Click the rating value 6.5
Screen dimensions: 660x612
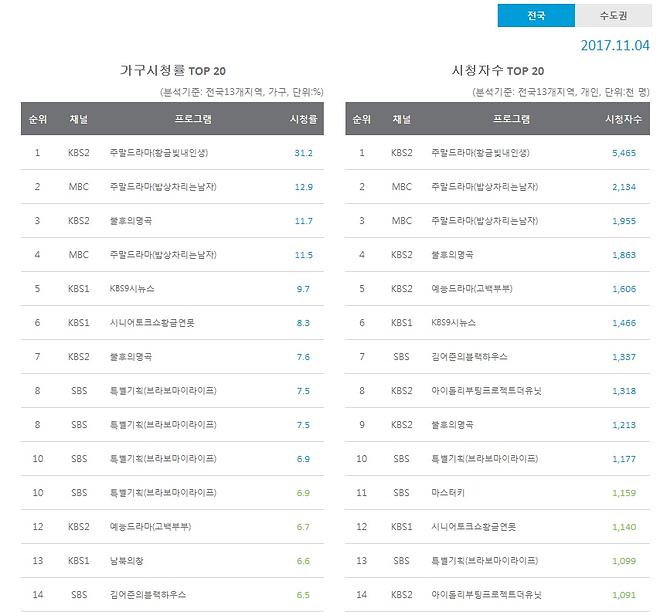303,595
